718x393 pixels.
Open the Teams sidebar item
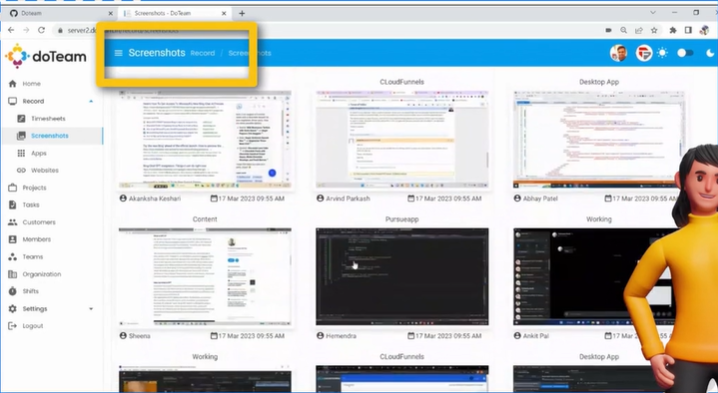click(32, 257)
